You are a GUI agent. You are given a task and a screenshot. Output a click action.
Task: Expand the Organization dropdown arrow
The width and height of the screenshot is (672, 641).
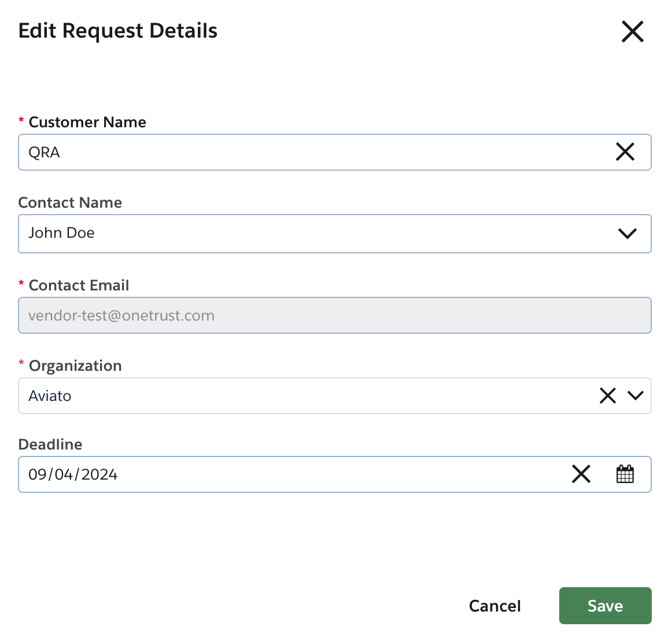[x=636, y=396]
